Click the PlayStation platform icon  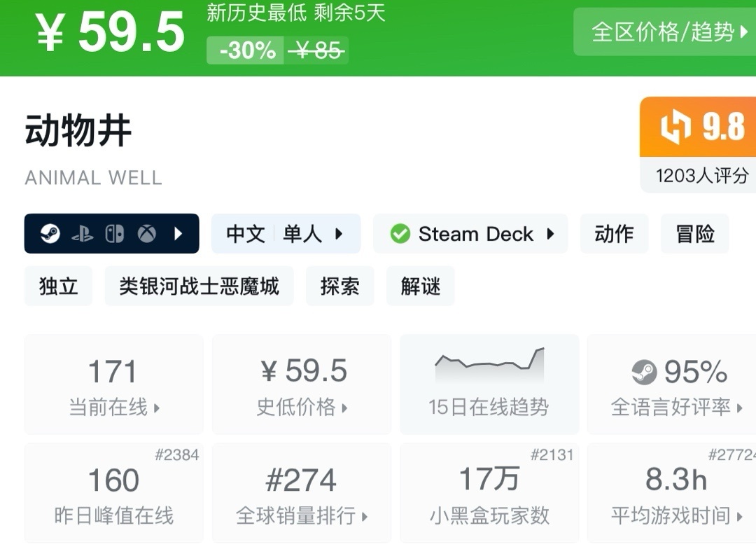[x=82, y=234]
